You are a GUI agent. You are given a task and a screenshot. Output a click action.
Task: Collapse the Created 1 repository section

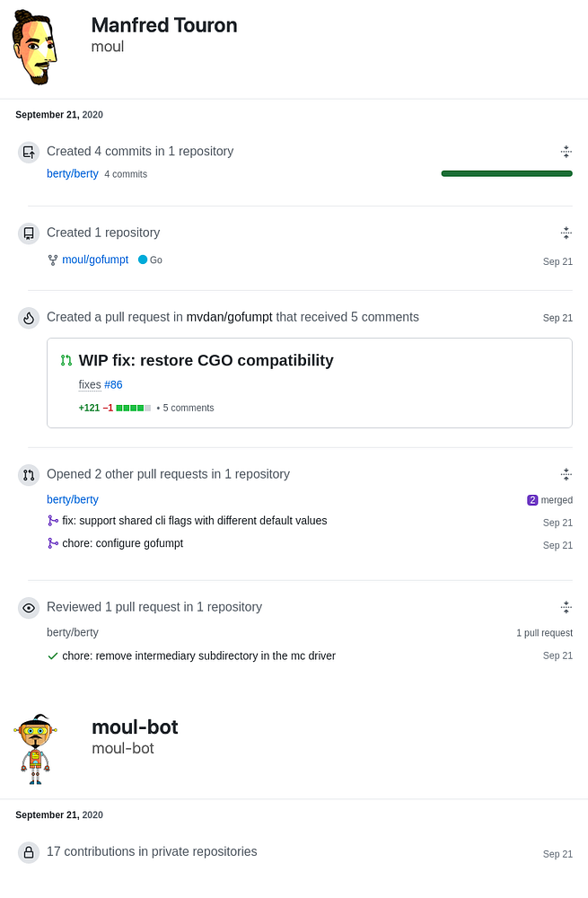pyautogui.click(x=566, y=233)
